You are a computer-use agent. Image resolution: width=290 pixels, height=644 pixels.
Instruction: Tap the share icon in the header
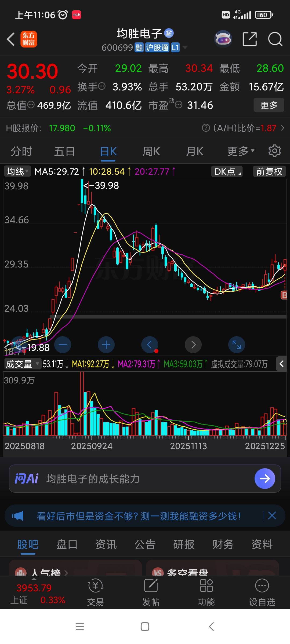250,39
